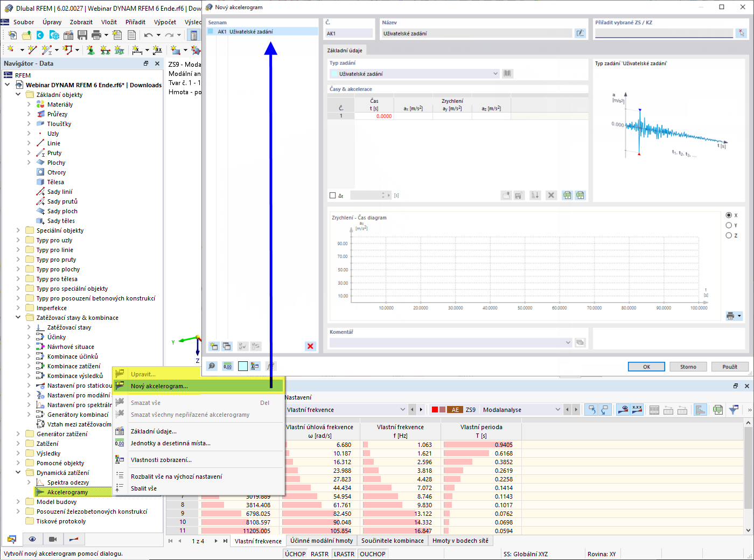754x560 pixels.
Task: Click the new dimension tool icon
Action: pos(137,50)
